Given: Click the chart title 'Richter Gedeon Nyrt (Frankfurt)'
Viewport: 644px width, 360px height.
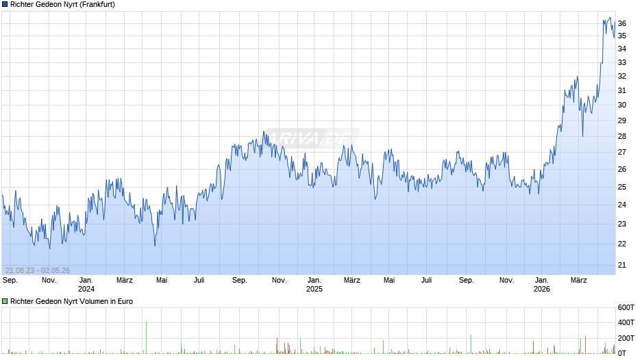Looking at the screenshot, I should [x=62, y=5].
